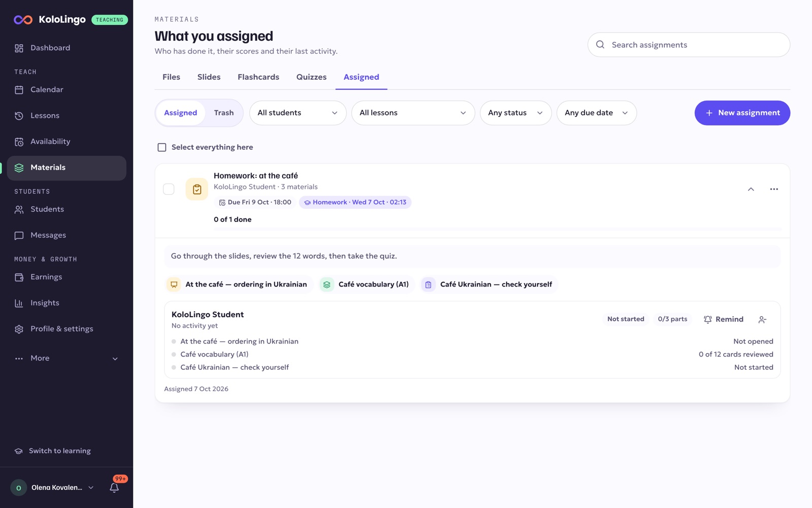Screen dimensions: 812x508
Task: Click the 0 of 12 cards reviewed text
Action: click(x=736, y=355)
